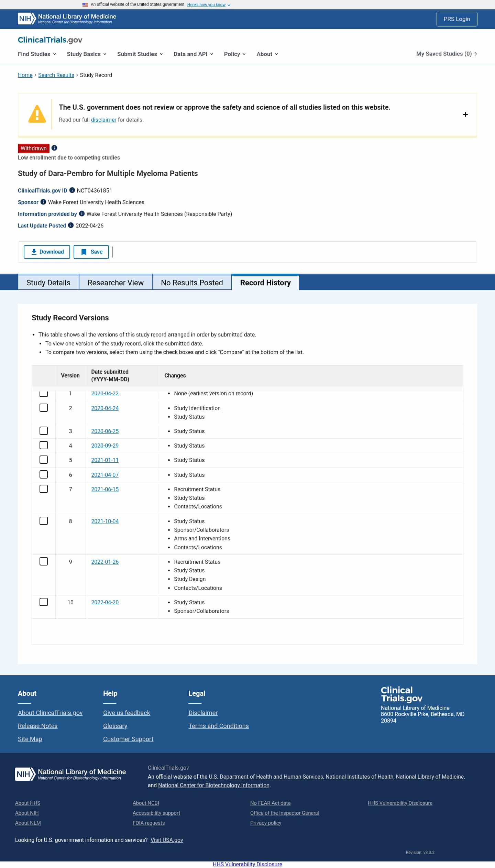Viewport: 495px width, 868px height.
Task: Open version submitted 2021-10-04
Action: [105, 521]
